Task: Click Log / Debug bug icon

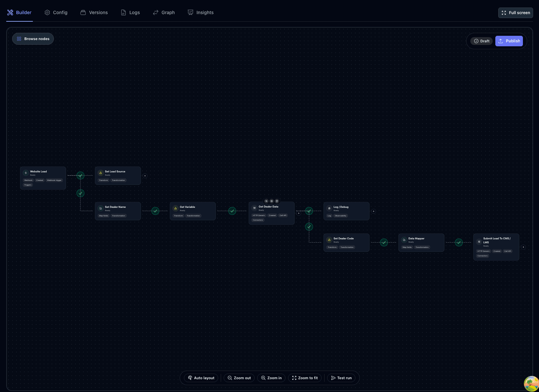Action: 329,208
